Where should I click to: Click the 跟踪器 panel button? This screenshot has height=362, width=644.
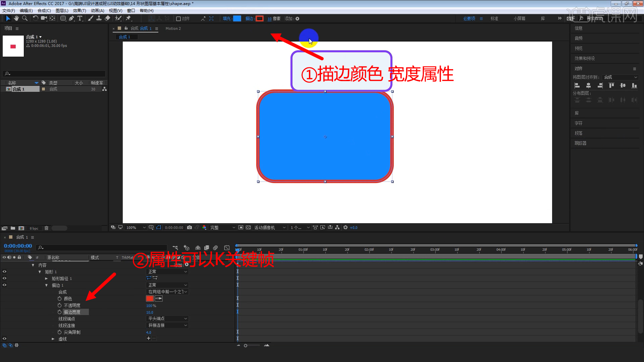click(581, 143)
